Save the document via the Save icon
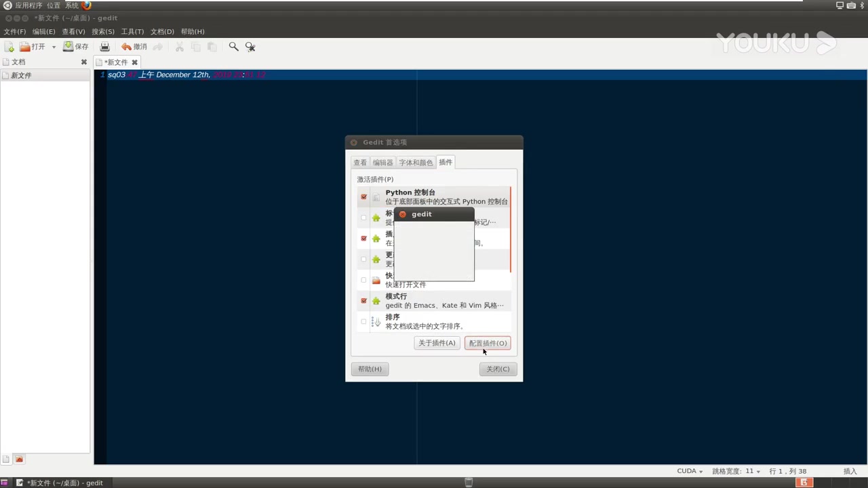 coord(75,46)
